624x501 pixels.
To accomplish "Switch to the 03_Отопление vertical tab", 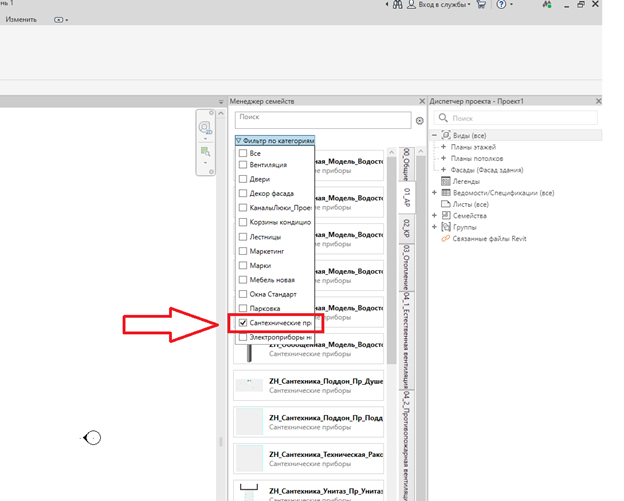I will point(406,267).
